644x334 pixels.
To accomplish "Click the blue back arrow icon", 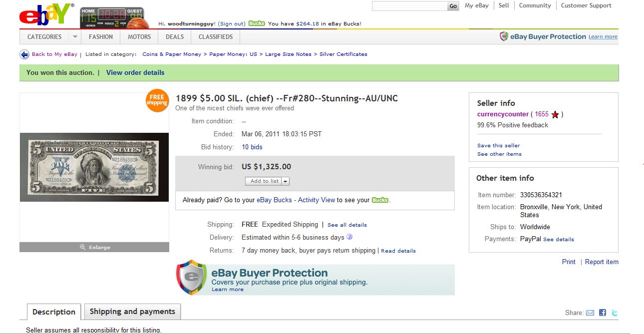I will coord(24,54).
